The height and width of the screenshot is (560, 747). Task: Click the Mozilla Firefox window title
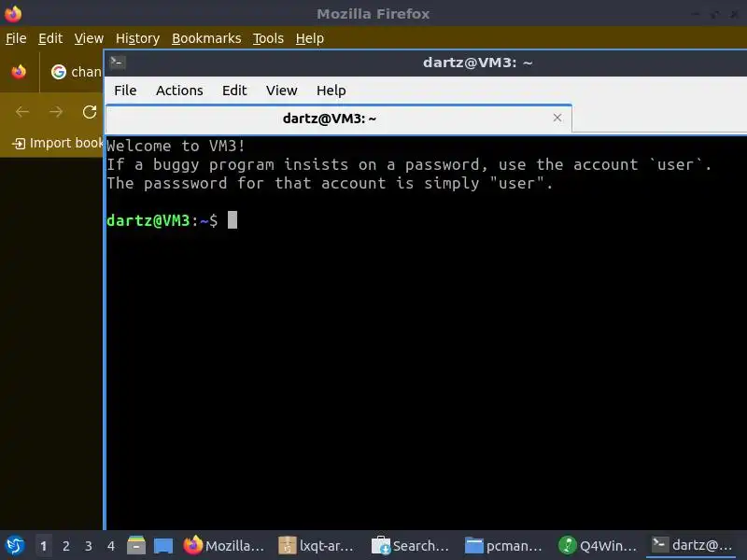pyautogui.click(x=373, y=14)
